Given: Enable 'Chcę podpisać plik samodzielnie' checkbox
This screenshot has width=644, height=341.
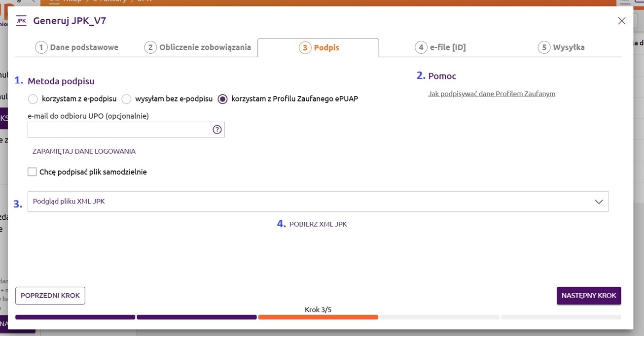Looking at the screenshot, I should click(33, 172).
